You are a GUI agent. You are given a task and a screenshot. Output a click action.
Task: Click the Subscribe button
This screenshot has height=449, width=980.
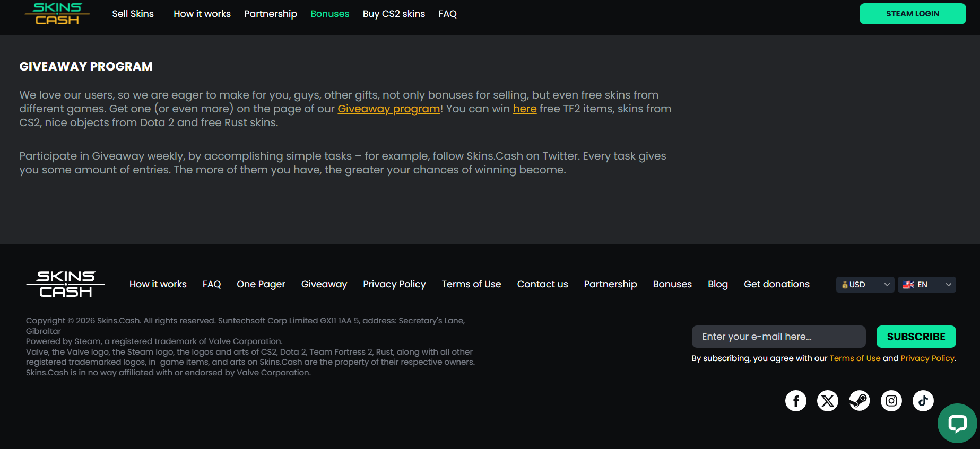click(x=916, y=337)
